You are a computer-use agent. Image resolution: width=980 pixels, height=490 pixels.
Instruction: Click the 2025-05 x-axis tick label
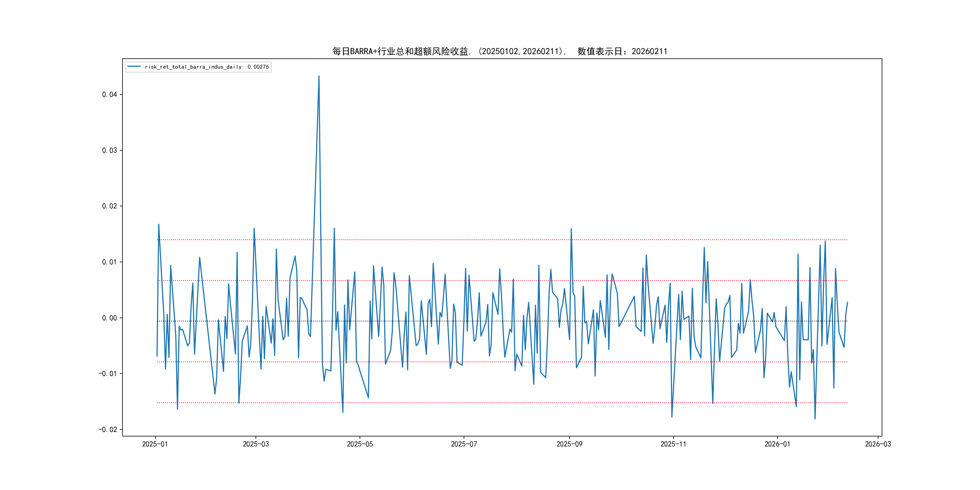pos(360,444)
